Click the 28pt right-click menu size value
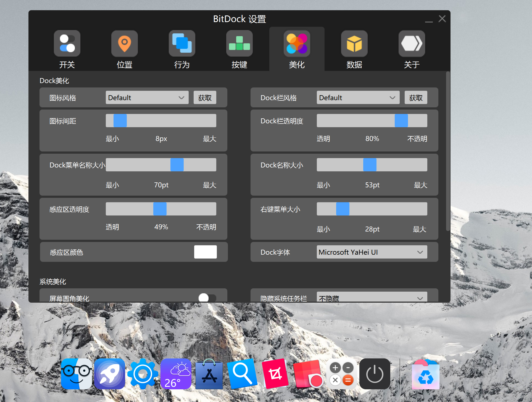This screenshot has height=402, width=532. click(x=372, y=229)
